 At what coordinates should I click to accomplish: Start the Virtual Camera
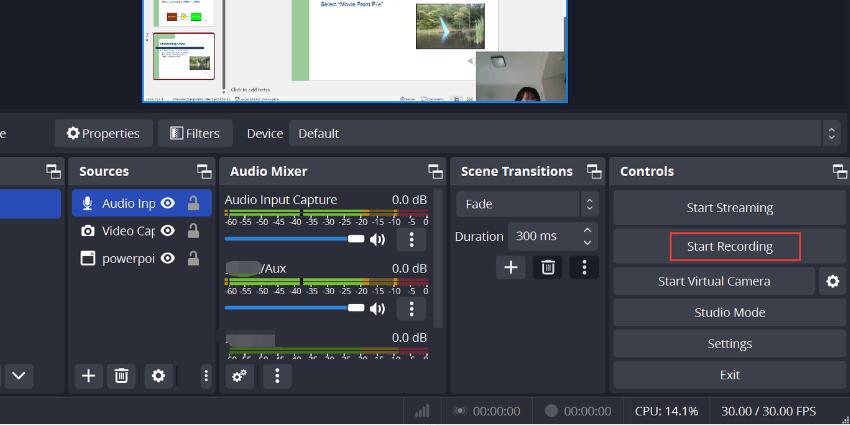point(714,281)
